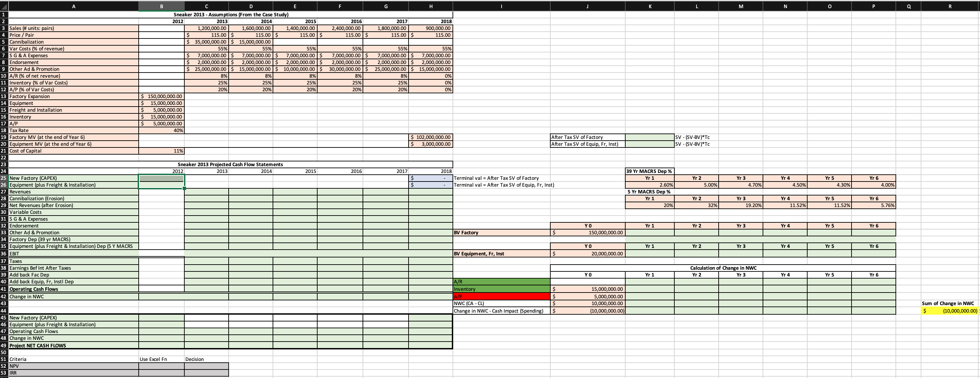
Task: Select the 40% Tax Rate value cell
Action: coord(161,130)
